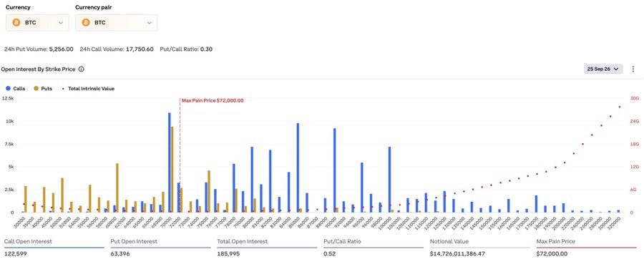
Task: Click the 24h Call Volume value 17,750.60
Action: point(139,49)
